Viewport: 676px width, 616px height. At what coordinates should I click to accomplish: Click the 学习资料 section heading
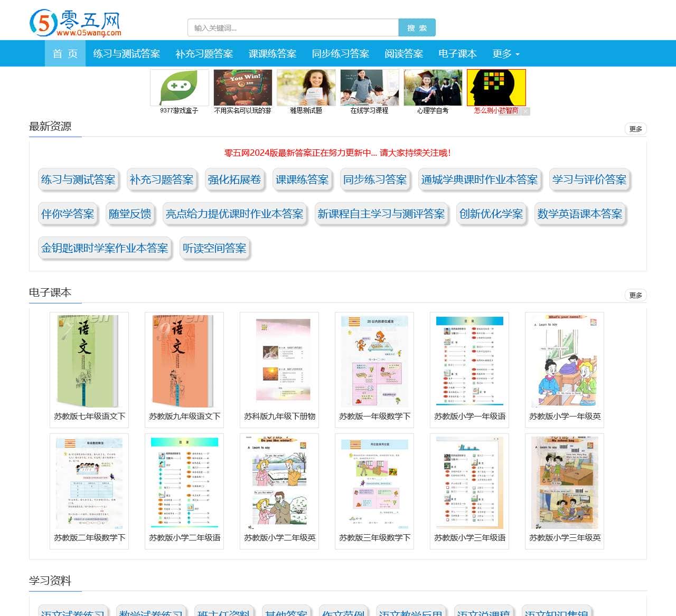click(50, 581)
